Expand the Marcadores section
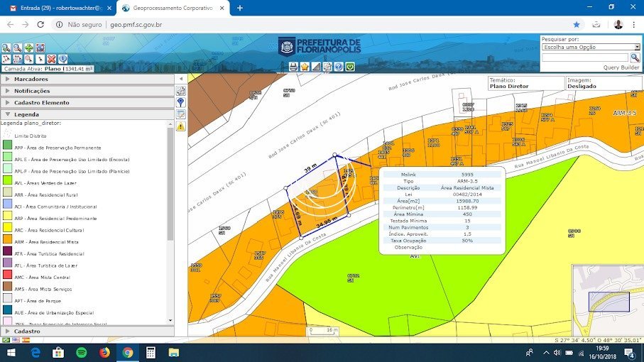This screenshot has height=362, width=644. click(x=87, y=79)
